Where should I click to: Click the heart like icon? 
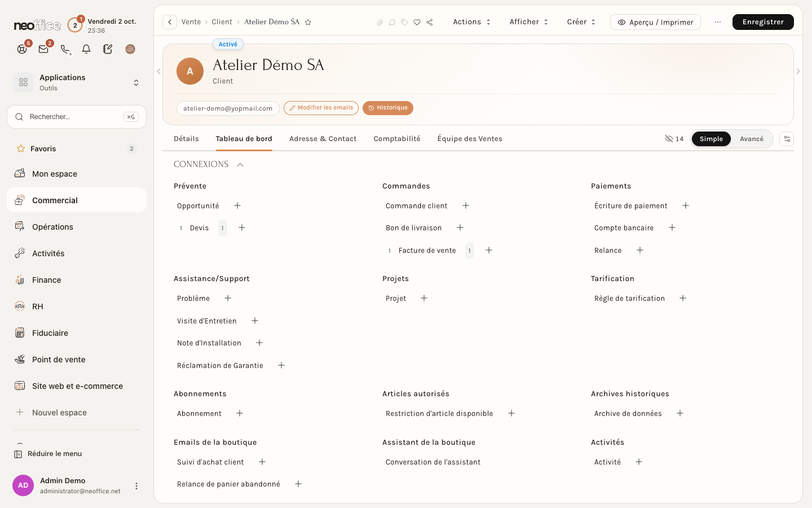pos(417,23)
